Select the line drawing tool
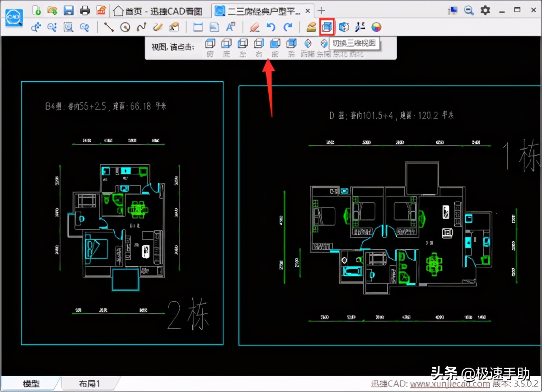The width and height of the screenshot is (542, 392). [109, 27]
